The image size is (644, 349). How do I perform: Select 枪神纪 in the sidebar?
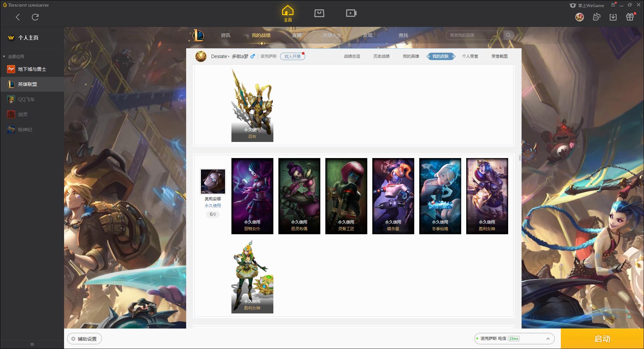32,130
